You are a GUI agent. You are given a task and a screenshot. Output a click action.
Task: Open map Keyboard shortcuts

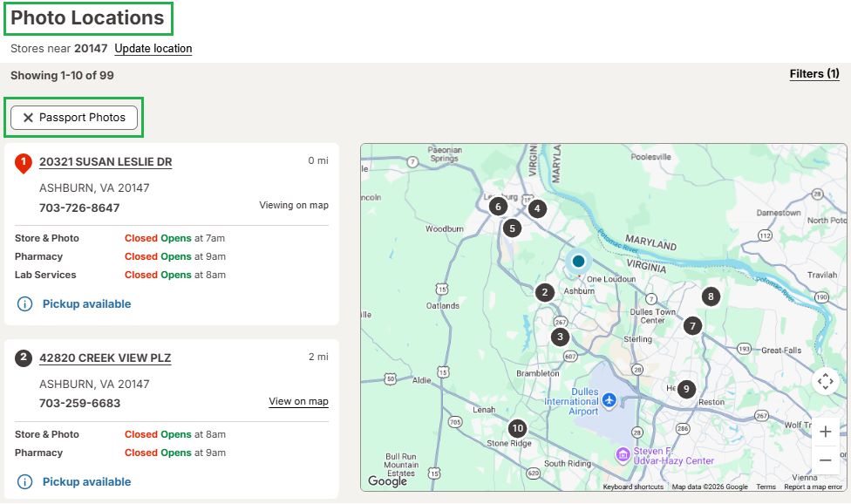tap(633, 487)
